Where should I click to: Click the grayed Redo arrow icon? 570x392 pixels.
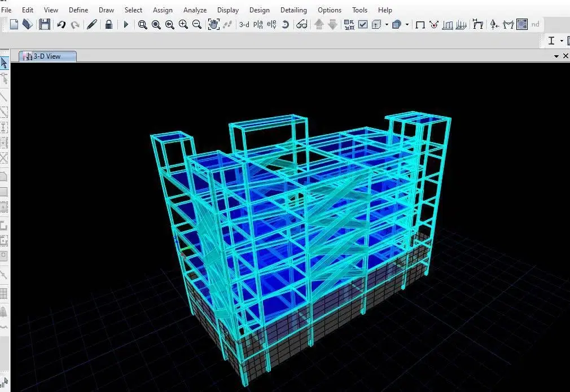pos(75,24)
